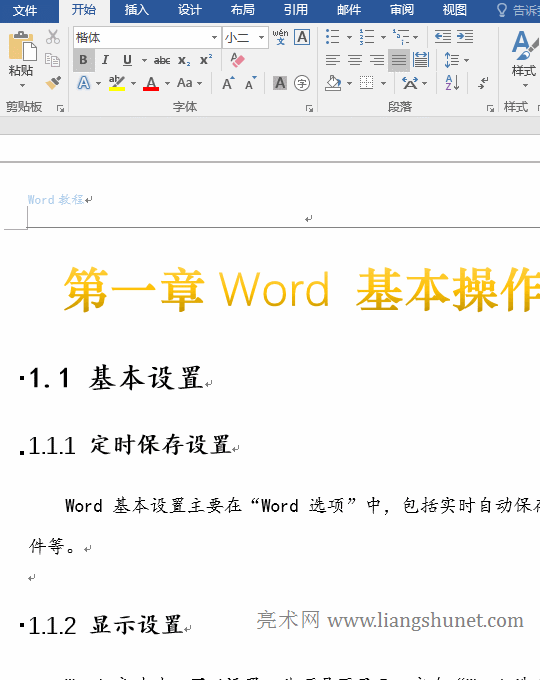Apply a numbered list
Image resolution: width=540 pixels, height=680 pixels.
(x=367, y=37)
